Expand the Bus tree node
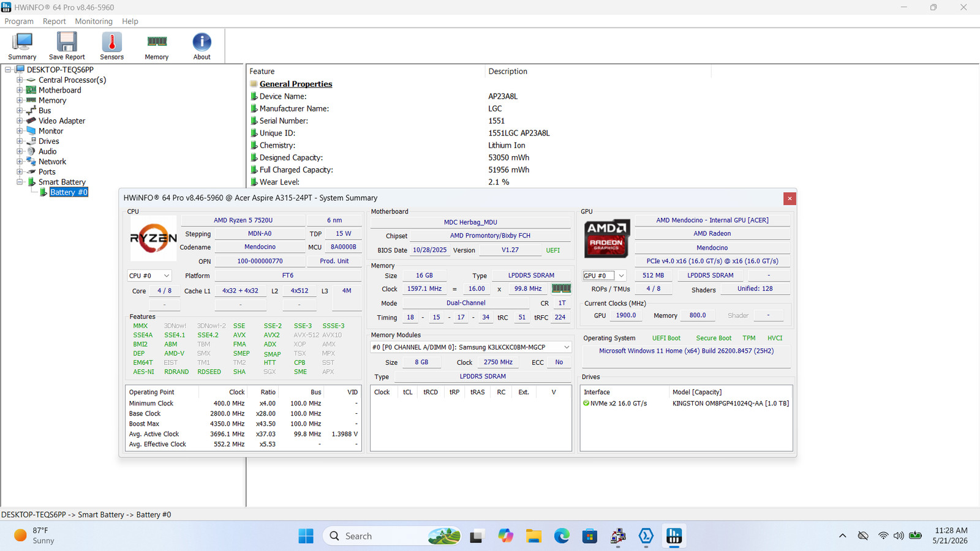The width and height of the screenshot is (980, 551). point(20,111)
